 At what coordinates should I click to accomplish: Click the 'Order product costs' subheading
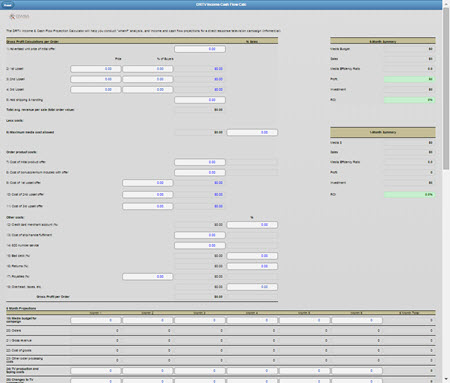point(21,152)
